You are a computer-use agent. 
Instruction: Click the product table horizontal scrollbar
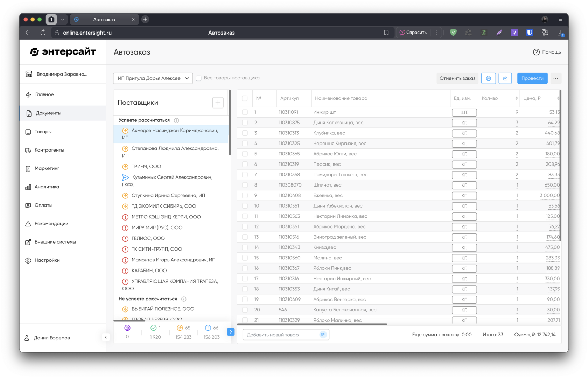point(312,324)
